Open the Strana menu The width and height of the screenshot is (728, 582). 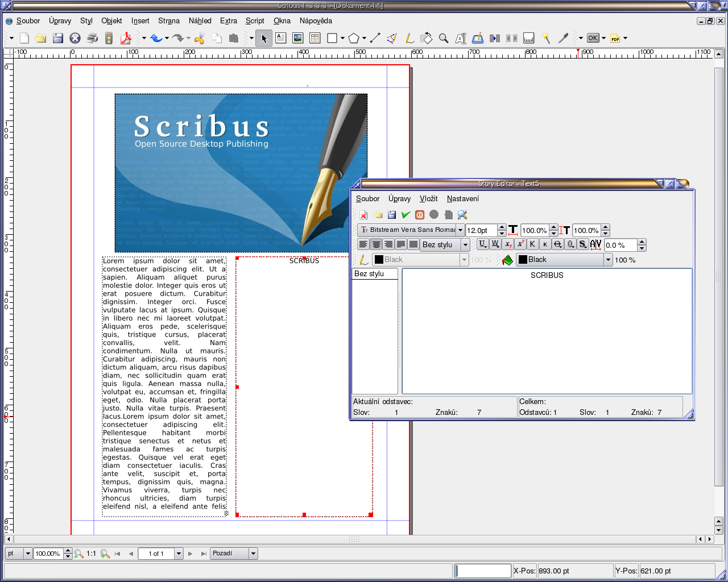tap(168, 21)
